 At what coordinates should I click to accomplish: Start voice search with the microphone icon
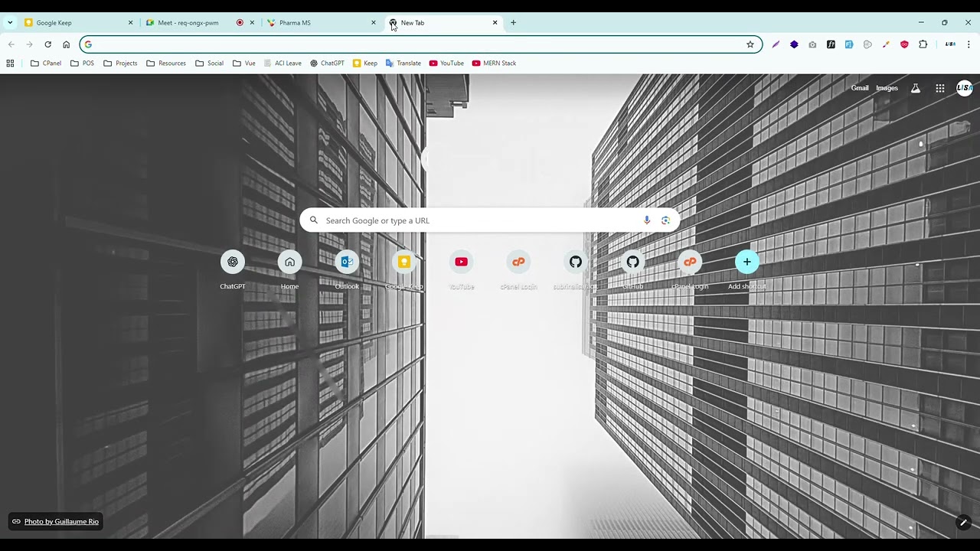tap(647, 220)
